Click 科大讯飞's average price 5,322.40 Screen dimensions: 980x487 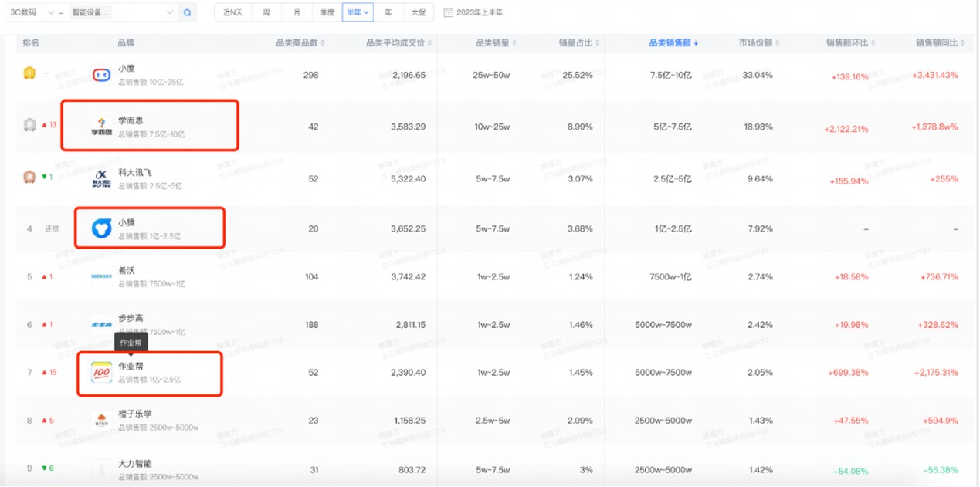pyautogui.click(x=409, y=179)
